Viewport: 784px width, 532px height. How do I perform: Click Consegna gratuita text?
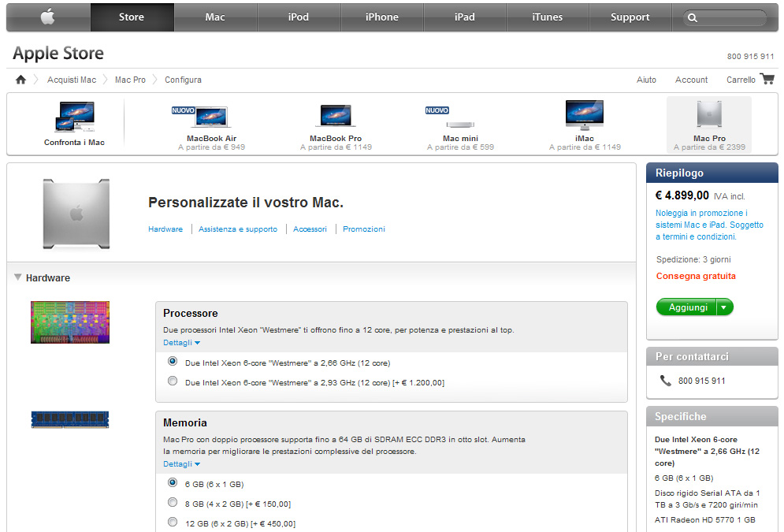click(x=696, y=276)
